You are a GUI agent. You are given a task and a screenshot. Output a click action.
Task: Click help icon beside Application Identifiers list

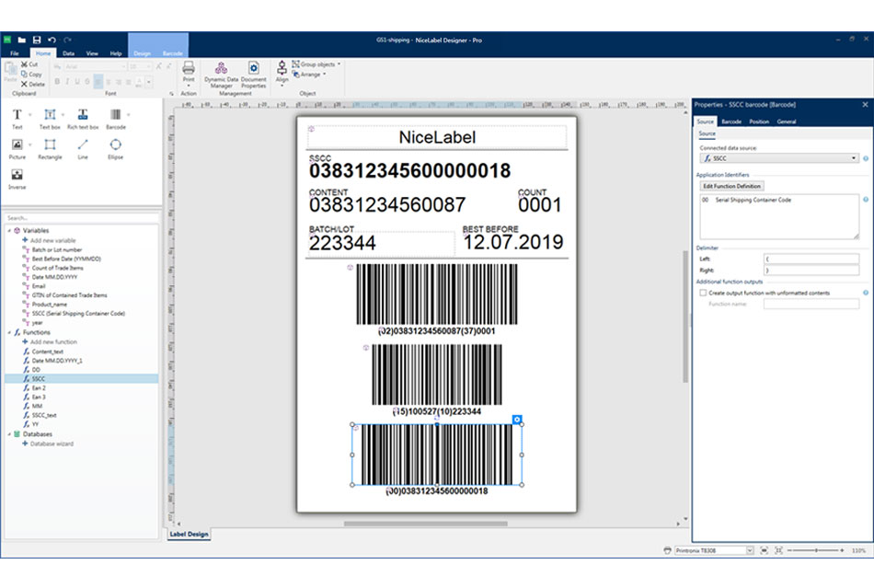click(866, 200)
